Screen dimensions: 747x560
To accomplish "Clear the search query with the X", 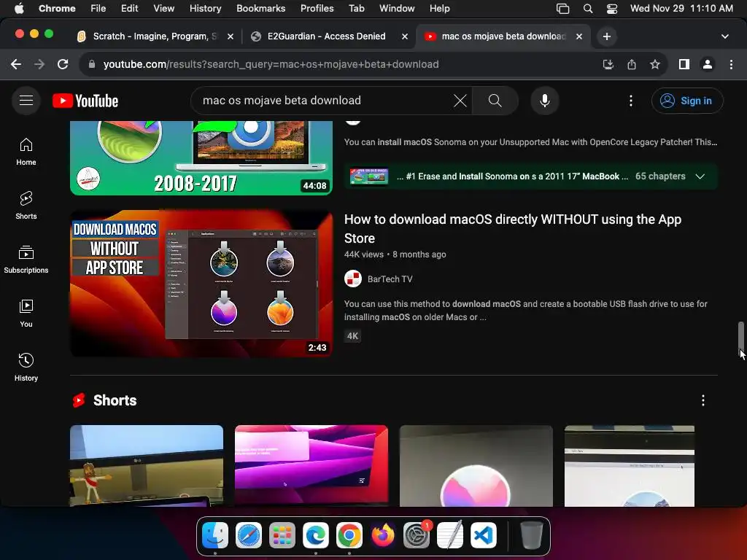I will [460, 101].
